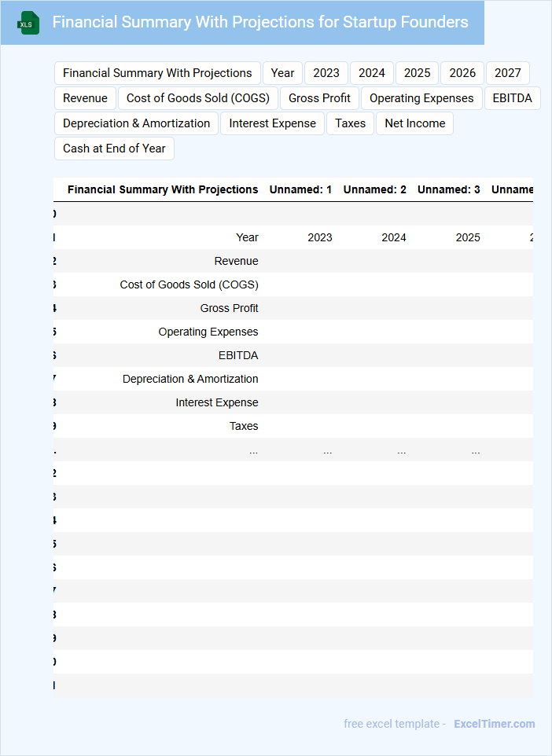Select the Revenue tag
This screenshot has height=756, width=552.
point(85,98)
